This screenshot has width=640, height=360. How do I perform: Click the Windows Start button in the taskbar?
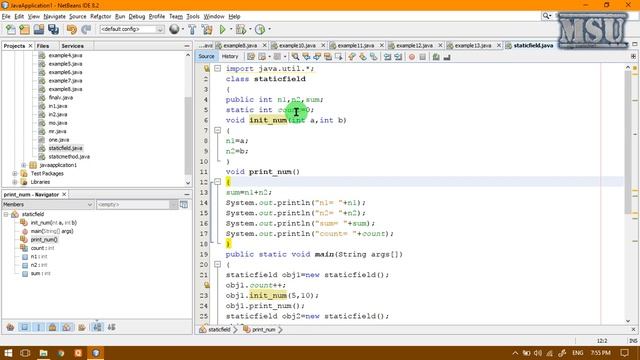[8, 353]
